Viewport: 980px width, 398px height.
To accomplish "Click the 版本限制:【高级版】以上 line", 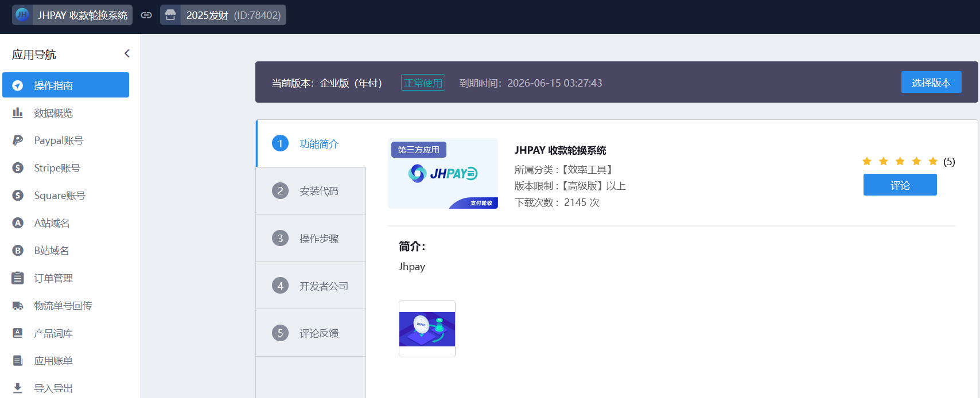I will click(x=570, y=186).
